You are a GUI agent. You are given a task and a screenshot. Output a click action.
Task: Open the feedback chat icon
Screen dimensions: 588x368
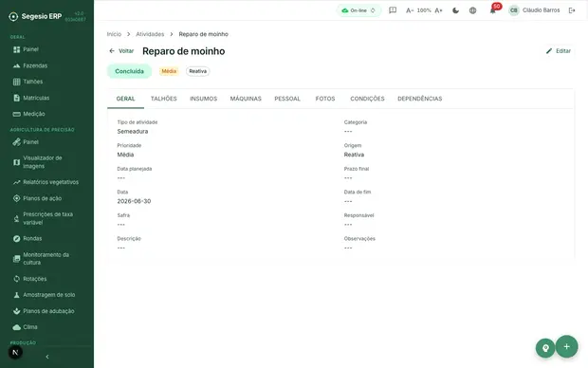pyautogui.click(x=393, y=10)
